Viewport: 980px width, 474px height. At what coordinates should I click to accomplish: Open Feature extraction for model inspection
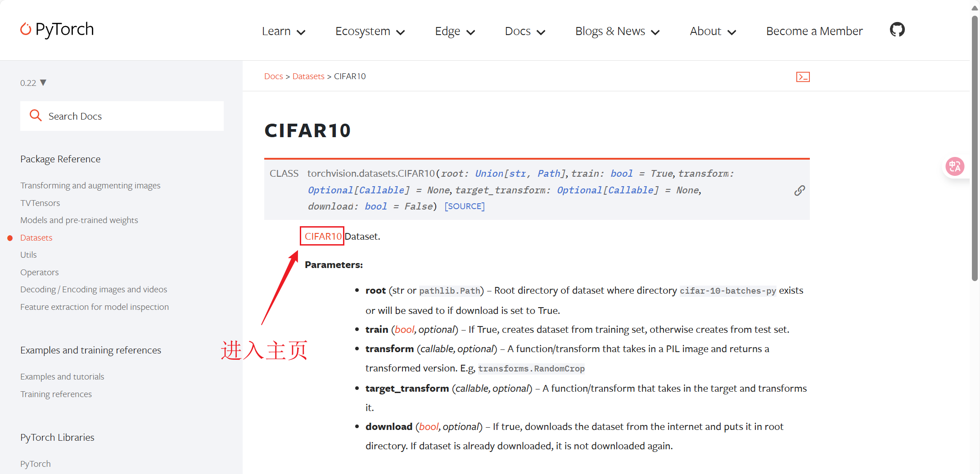click(95, 307)
